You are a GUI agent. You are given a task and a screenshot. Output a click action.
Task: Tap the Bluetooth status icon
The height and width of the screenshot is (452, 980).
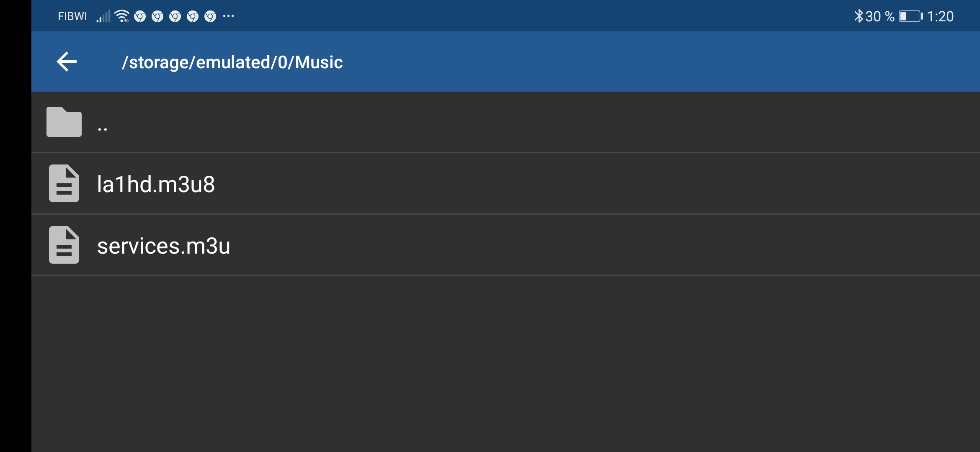click(x=858, y=16)
